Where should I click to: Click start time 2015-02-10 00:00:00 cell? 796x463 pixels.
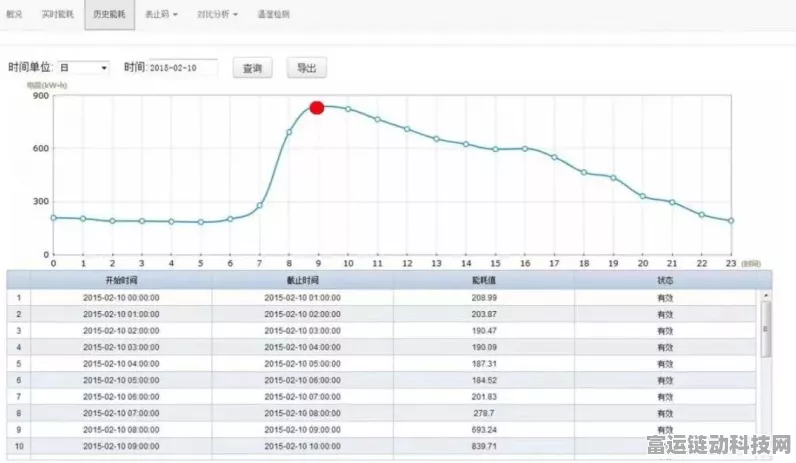[x=121, y=297]
